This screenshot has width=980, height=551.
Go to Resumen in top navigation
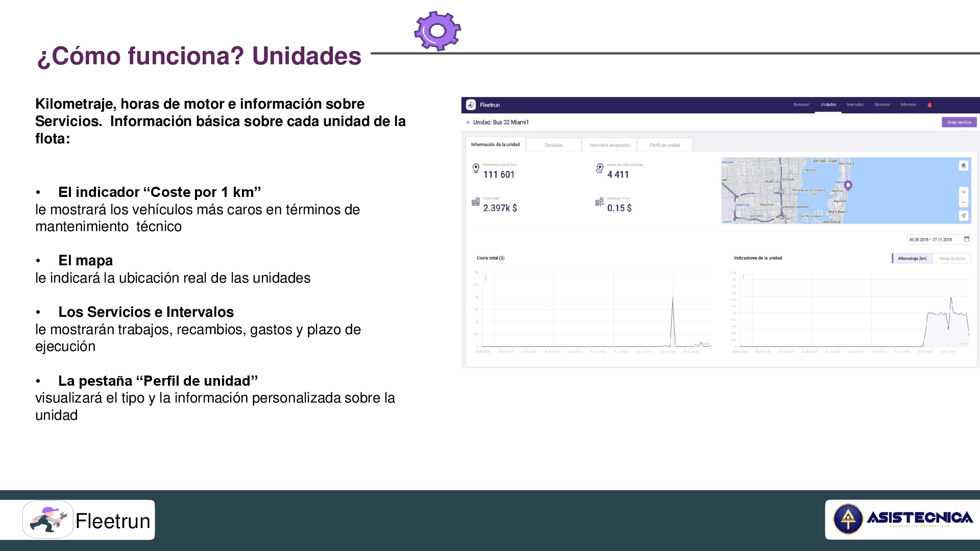coord(801,105)
